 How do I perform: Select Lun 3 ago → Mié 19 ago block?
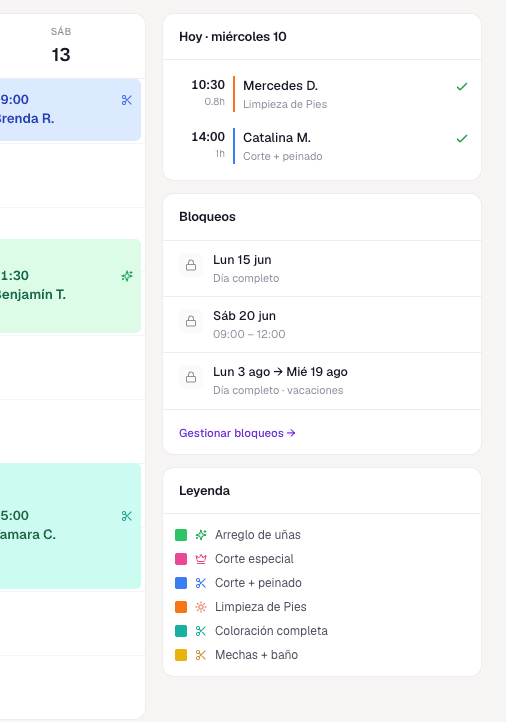pyautogui.click(x=322, y=381)
